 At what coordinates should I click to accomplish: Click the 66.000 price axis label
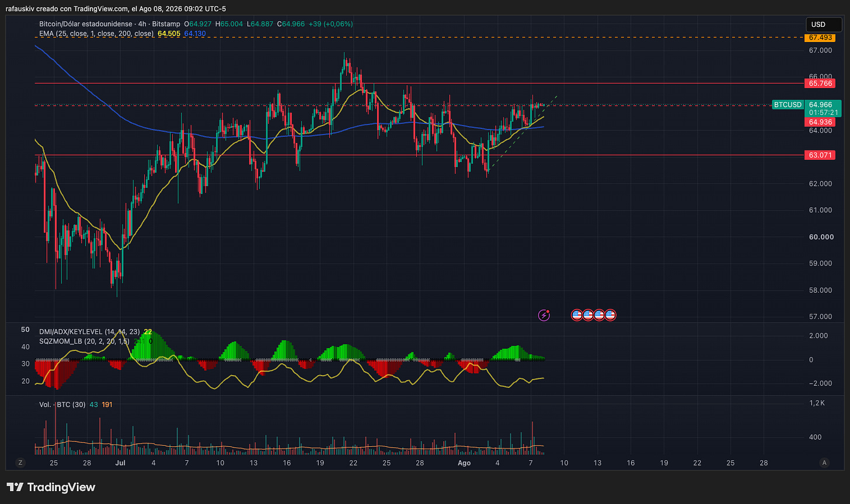pyautogui.click(x=820, y=77)
